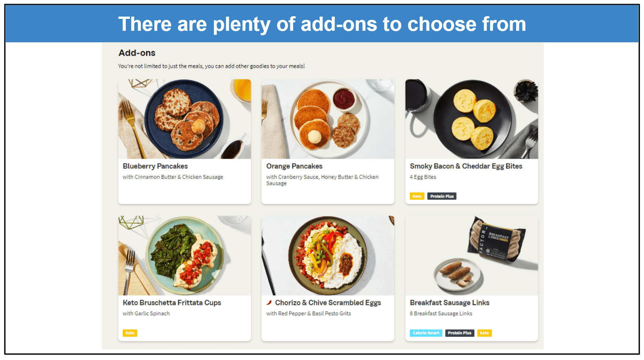The width and height of the screenshot is (644, 360).
Task: Click the blue header banner at the top
Action: (x=322, y=23)
